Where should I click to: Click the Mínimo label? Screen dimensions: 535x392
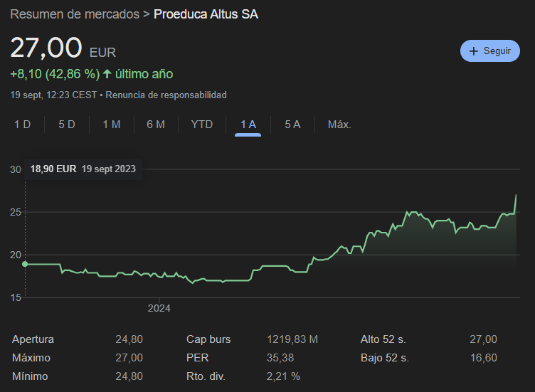tap(30, 376)
